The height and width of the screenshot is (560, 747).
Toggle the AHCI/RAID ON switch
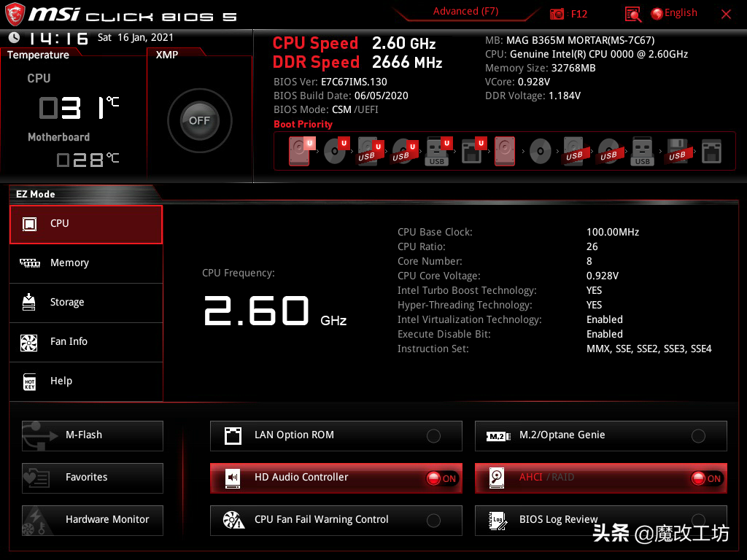click(706, 478)
